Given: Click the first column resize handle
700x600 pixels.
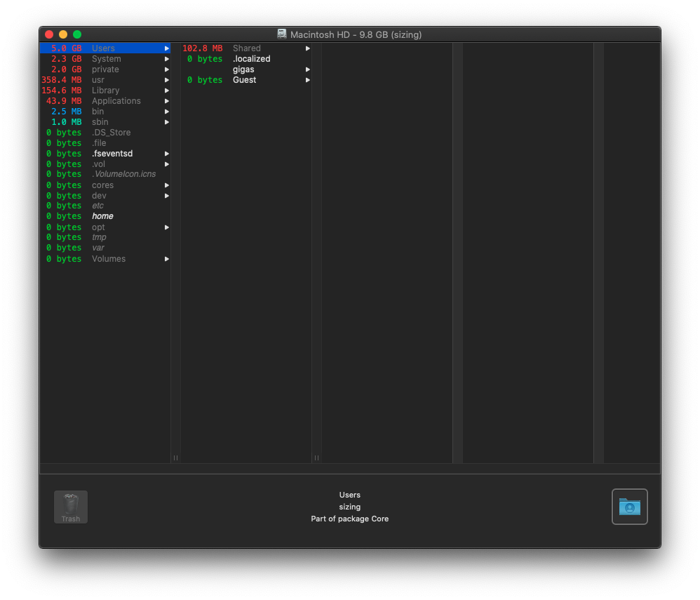Looking at the screenshot, I should coord(175,458).
